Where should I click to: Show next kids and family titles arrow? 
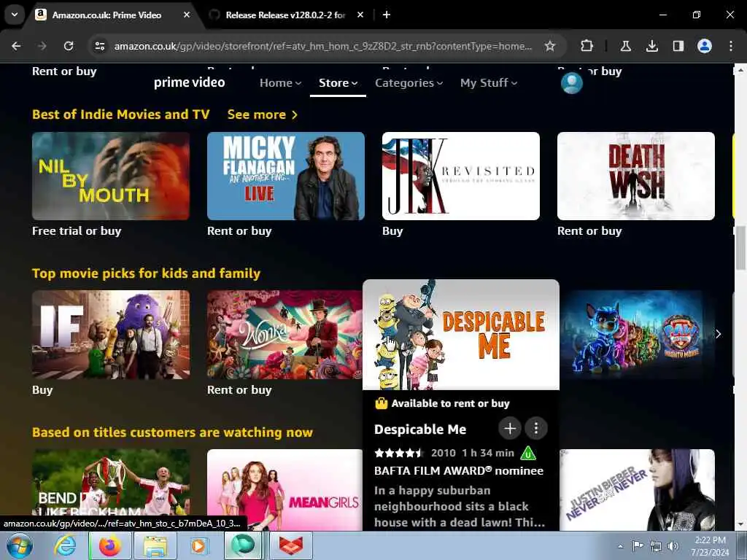718,334
